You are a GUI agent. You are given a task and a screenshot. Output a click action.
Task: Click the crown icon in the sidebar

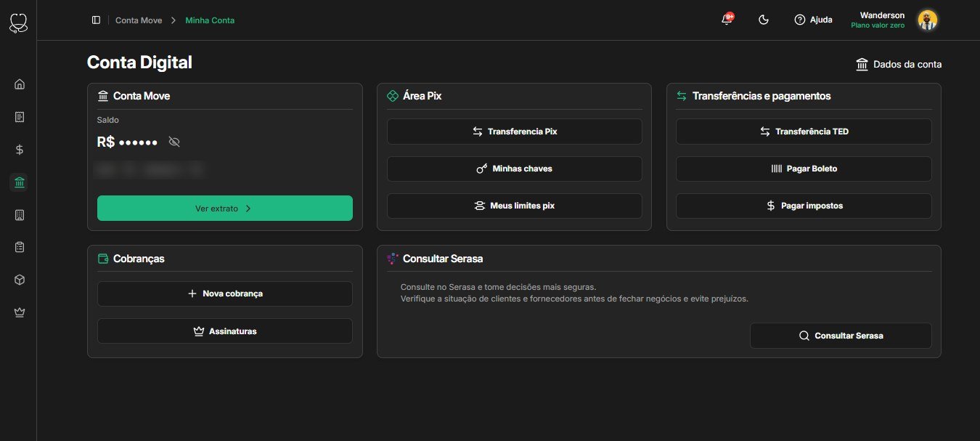[20, 312]
